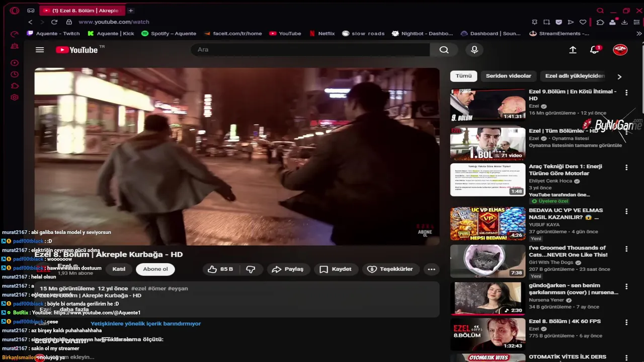Dislike the video with thumbs-down
The image size is (644, 362).
point(251,269)
